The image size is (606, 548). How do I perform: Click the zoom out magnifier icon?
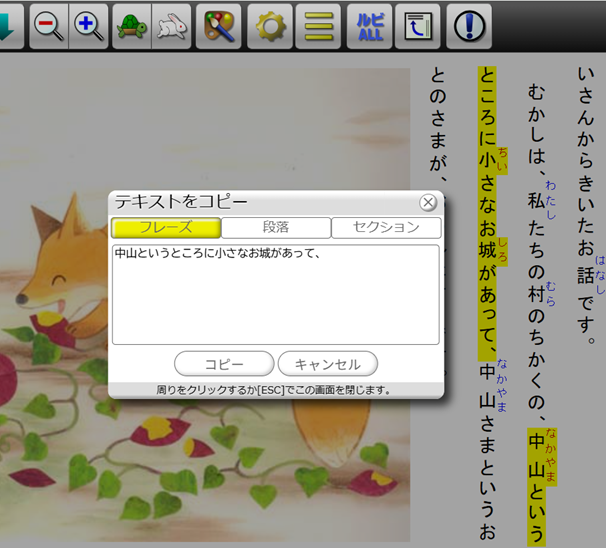[49, 27]
